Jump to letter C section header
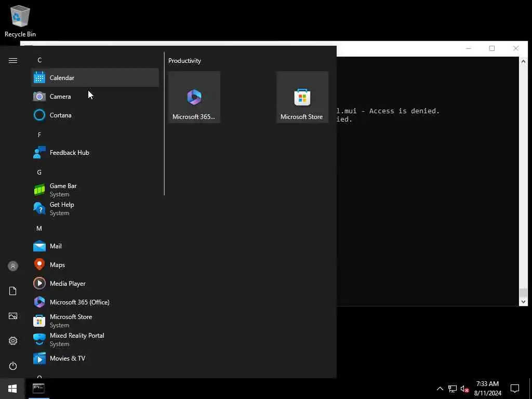Image resolution: width=532 pixels, height=399 pixels. click(39, 60)
